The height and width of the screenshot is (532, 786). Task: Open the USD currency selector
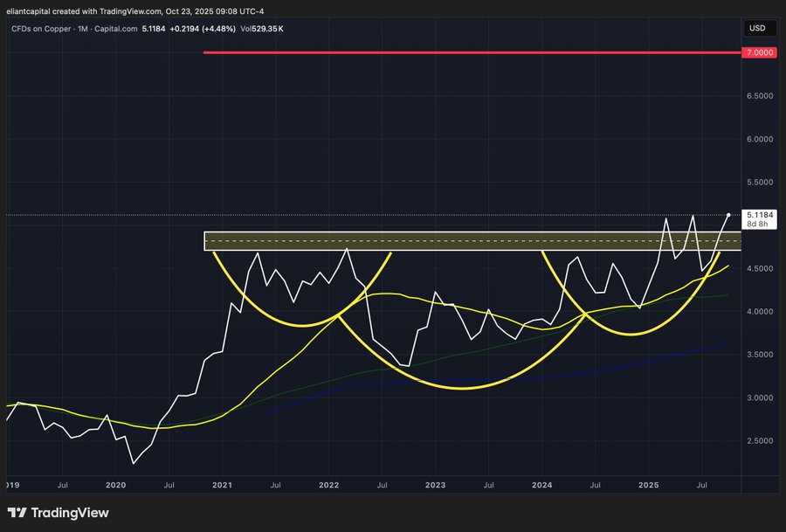(756, 28)
